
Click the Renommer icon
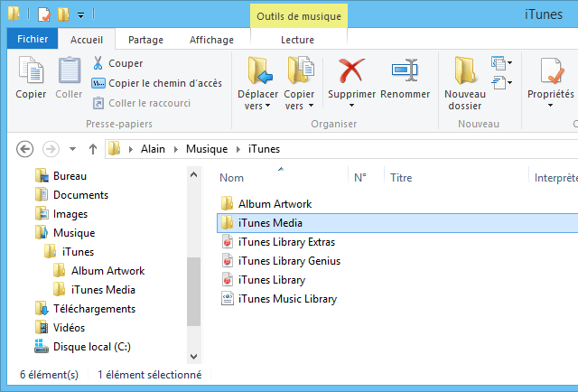(x=405, y=70)
